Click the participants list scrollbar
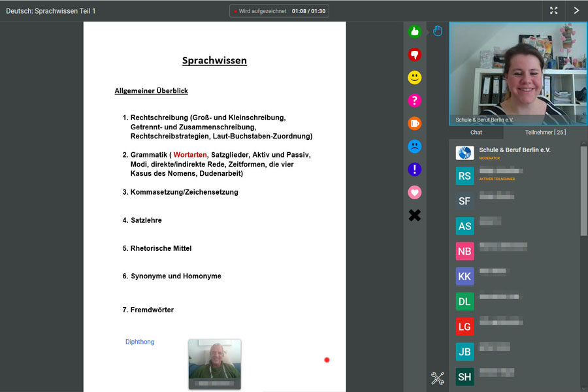 click(583, 191)
